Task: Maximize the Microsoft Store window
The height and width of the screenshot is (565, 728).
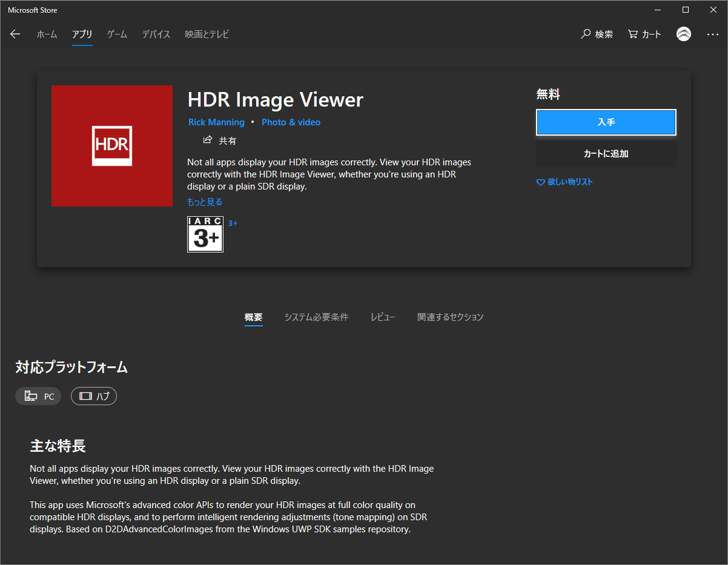Action: [x=686, y=10]
